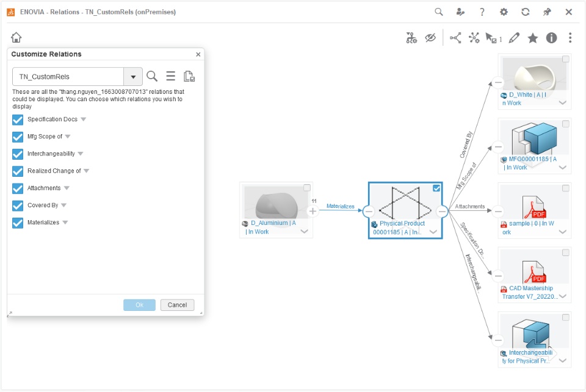The width and height of the screenshot is (586, 392).
Task: Open the search magnifier in the title bar
Action: point(439,12)
